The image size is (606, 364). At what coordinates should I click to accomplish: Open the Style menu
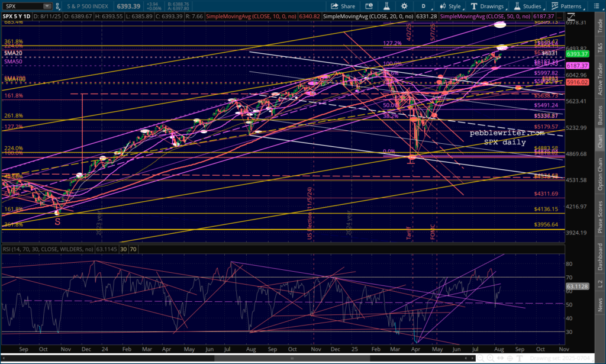(x=450, y=6)
